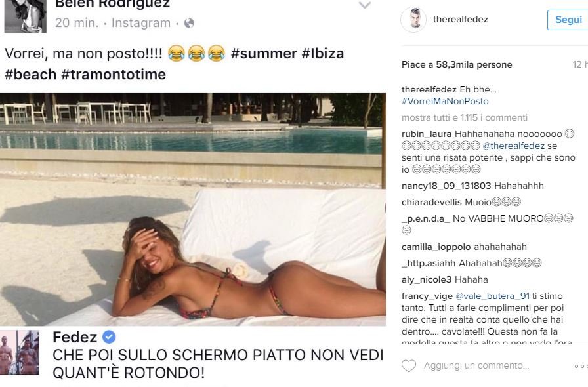Open the #VorreiMaNonPosto hashtag
The image size is (588, 387).
tap(445, 101)
